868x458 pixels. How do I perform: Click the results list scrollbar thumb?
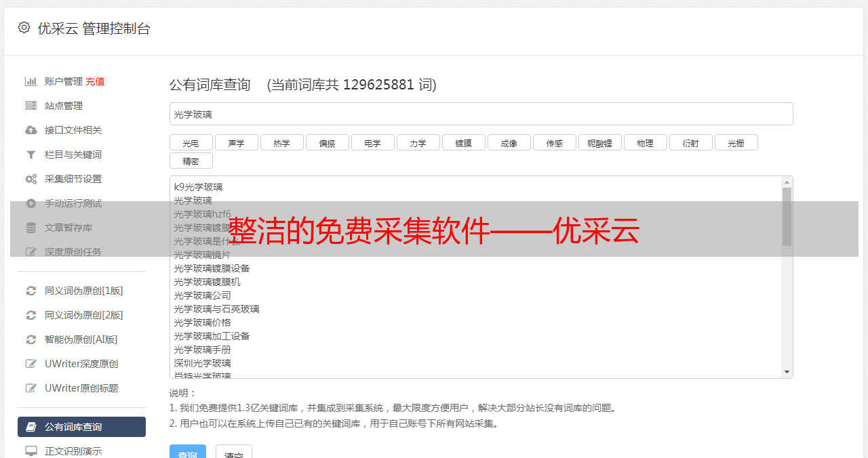(787, 217)
